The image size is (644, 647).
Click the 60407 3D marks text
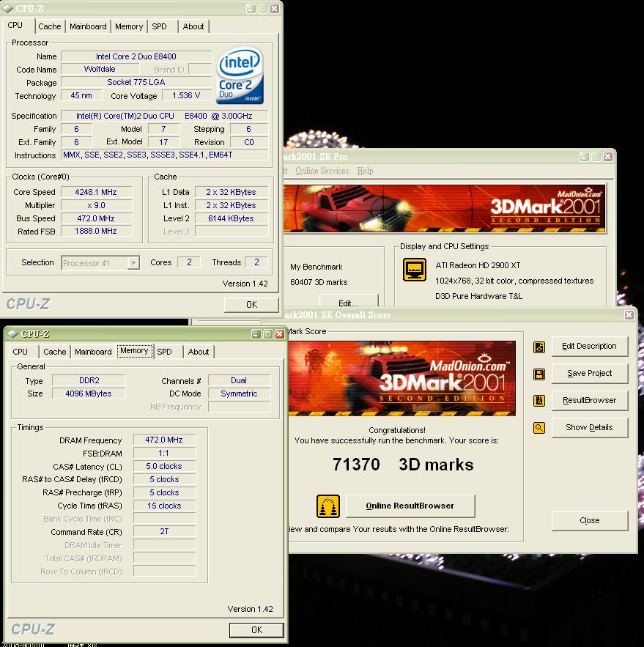319,282
